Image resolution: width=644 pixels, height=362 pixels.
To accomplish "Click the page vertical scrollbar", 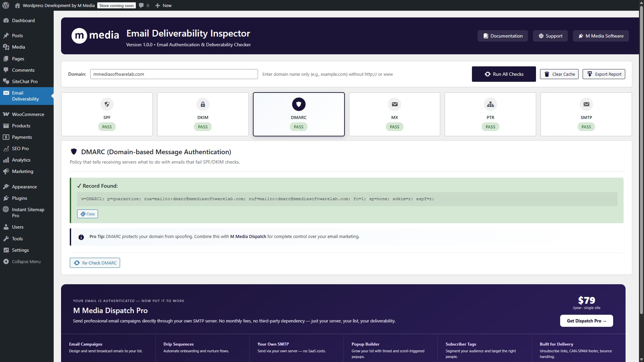I will 641,161.
